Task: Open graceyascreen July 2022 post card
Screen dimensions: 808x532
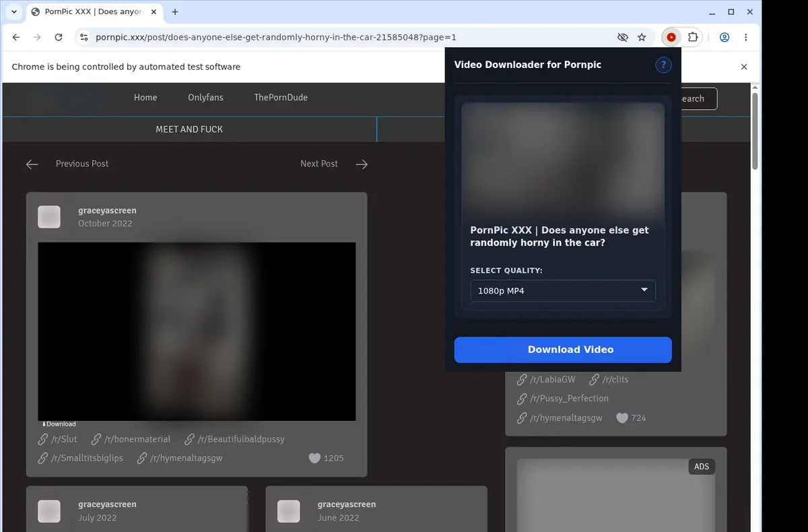Action: point(137,509)
